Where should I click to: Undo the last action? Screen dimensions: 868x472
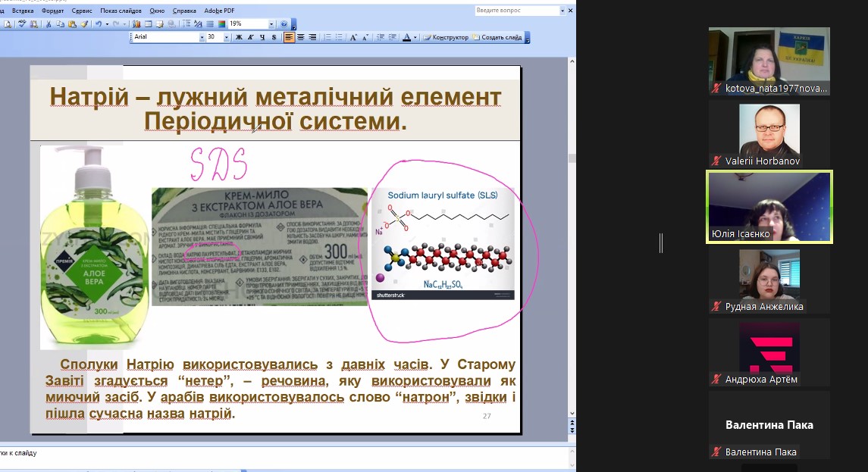98,24
